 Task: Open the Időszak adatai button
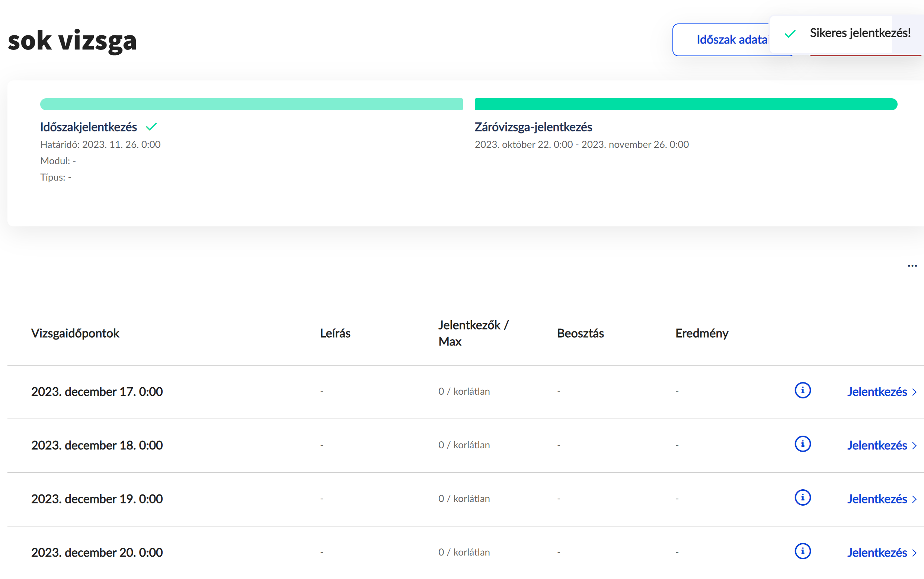[723, 40]
